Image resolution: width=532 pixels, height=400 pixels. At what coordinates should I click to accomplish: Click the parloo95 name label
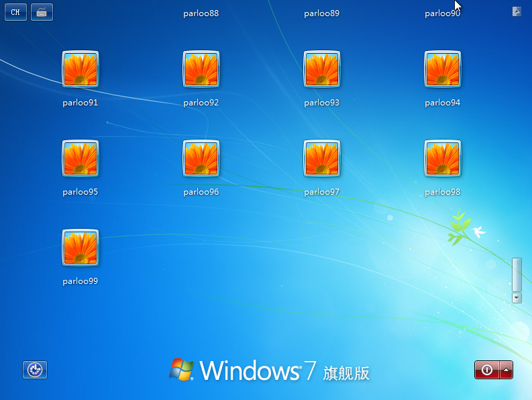[81, 192]
